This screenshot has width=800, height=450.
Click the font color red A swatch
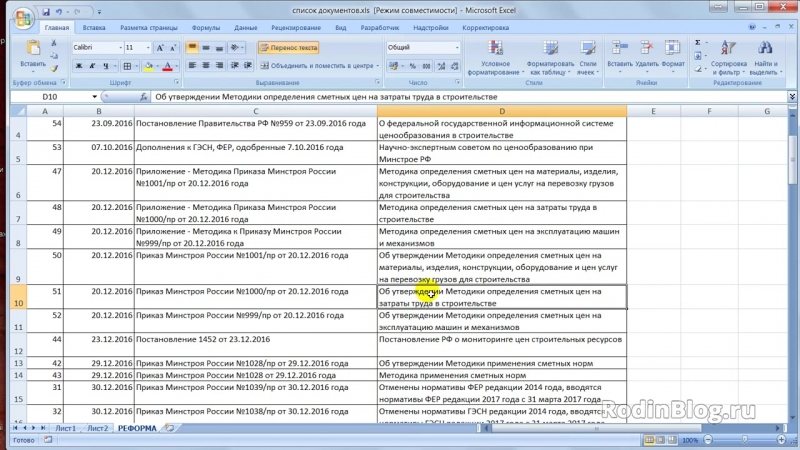(167, 66)
